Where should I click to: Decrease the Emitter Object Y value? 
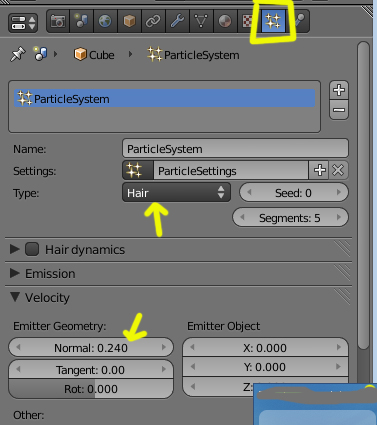coord(192,367)
